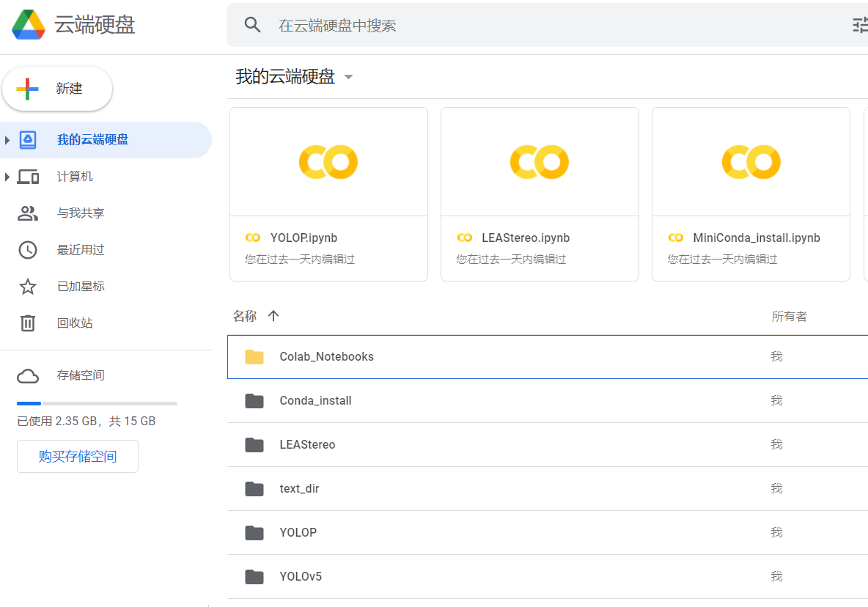This screenshot has width=868, height=607.
Task: Click the Colab_Notebooks folder icon
Action: point(254,356)
